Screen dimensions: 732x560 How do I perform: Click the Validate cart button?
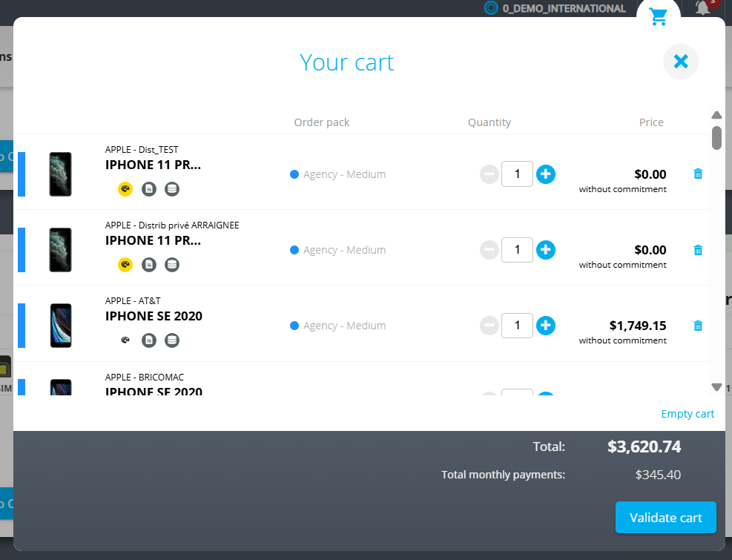666,518
